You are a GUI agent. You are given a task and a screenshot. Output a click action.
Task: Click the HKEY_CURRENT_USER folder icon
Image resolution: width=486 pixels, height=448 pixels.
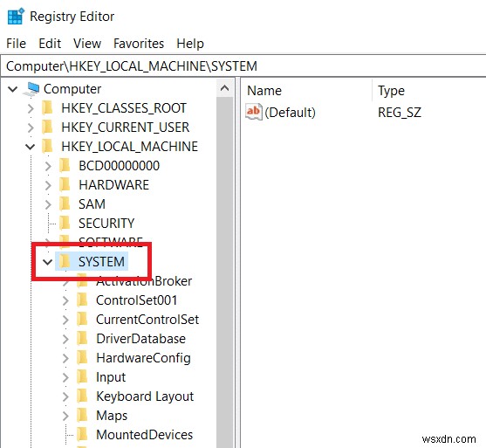pos(47,128)
